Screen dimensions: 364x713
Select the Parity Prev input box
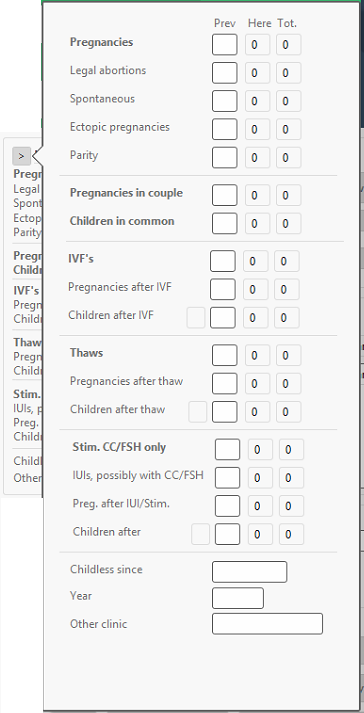[224, 157]
